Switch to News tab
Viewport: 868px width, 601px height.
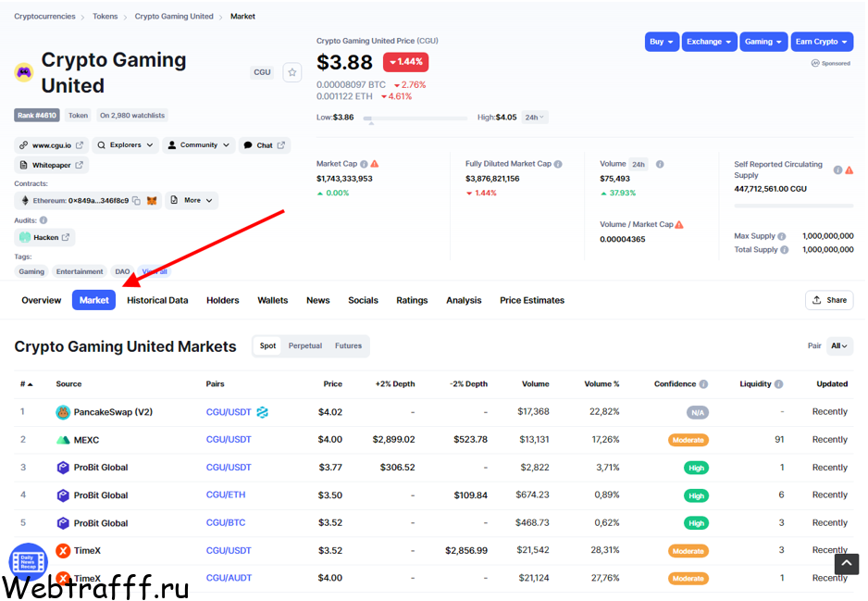(x=317, y=300)
